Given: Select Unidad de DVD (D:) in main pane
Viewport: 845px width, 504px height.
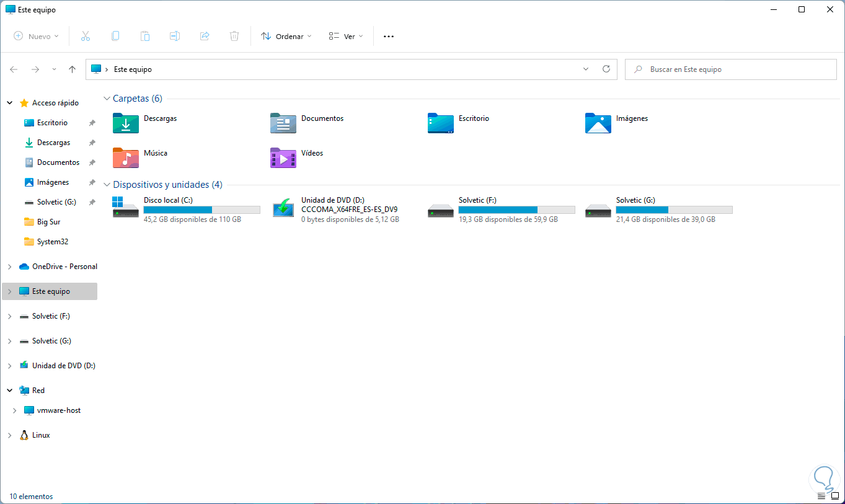Looking at the screenshot, I should pos(336,210).
